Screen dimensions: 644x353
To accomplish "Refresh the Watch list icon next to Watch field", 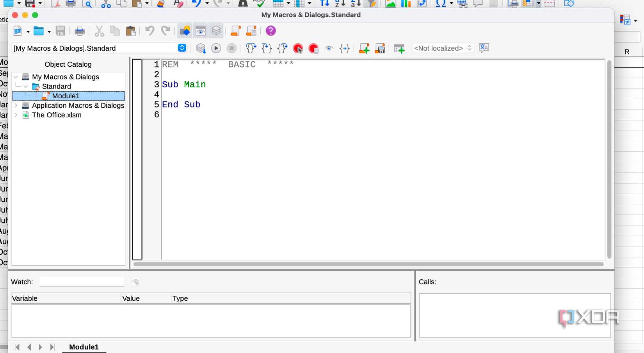I will [135, 282].
